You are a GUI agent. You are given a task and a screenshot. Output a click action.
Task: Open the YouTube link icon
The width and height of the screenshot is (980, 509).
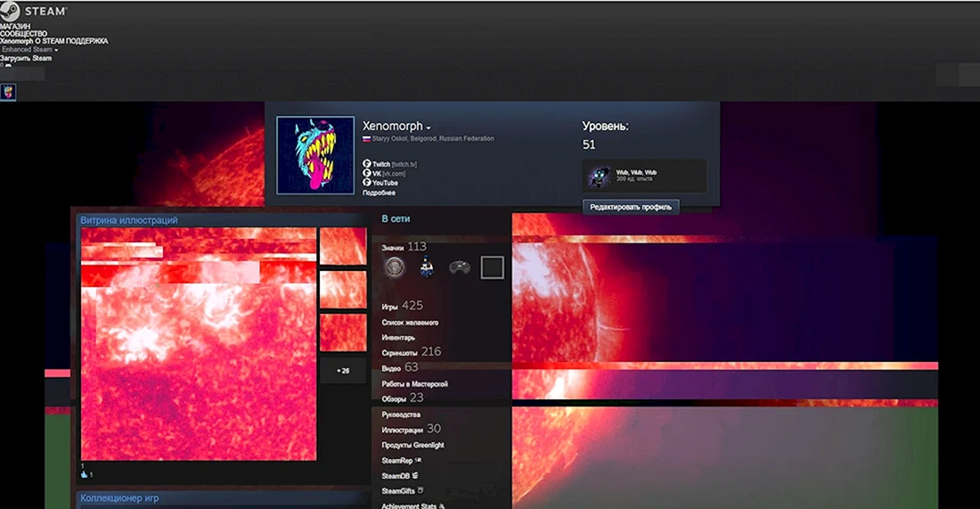367,183
